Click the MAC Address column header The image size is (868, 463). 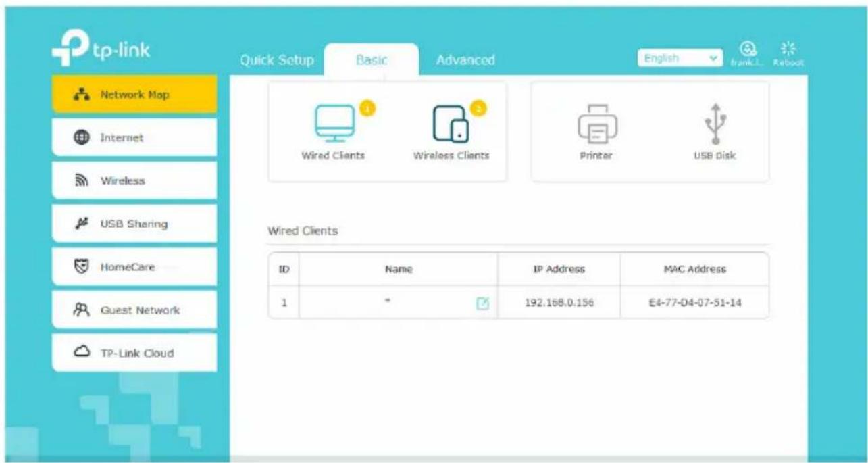694,269
